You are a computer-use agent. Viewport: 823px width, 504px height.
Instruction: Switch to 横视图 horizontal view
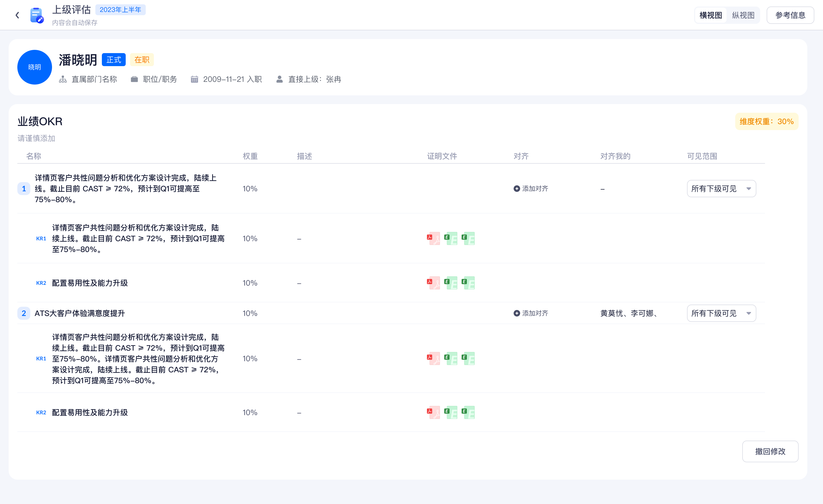tap(710, 15)
